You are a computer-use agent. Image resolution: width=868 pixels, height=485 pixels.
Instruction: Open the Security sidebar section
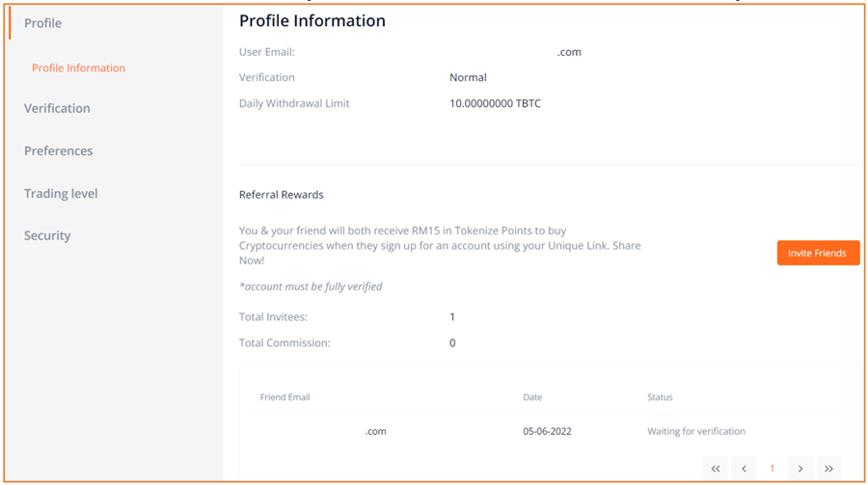click(x=47, y=236)
